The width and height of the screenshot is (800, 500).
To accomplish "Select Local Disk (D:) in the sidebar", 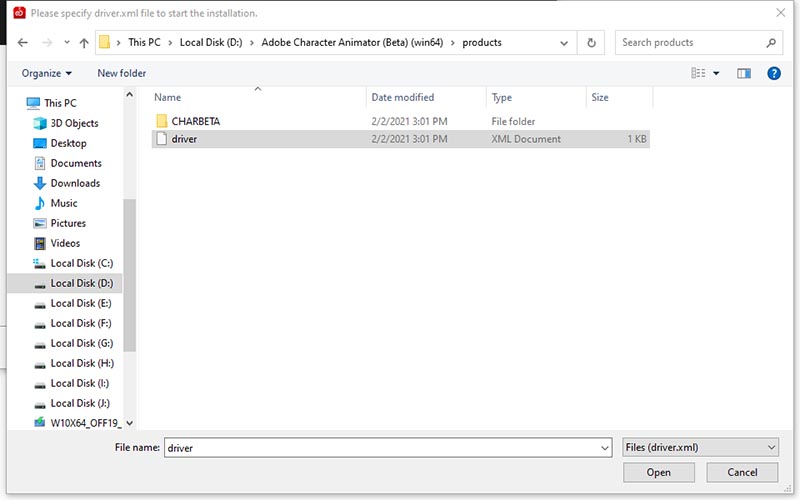I will point(82,283).
